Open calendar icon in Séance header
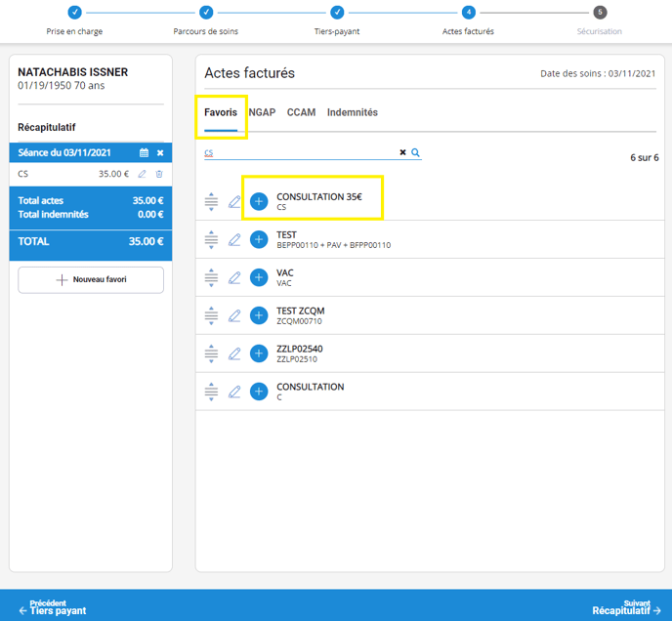 point(144,153)
